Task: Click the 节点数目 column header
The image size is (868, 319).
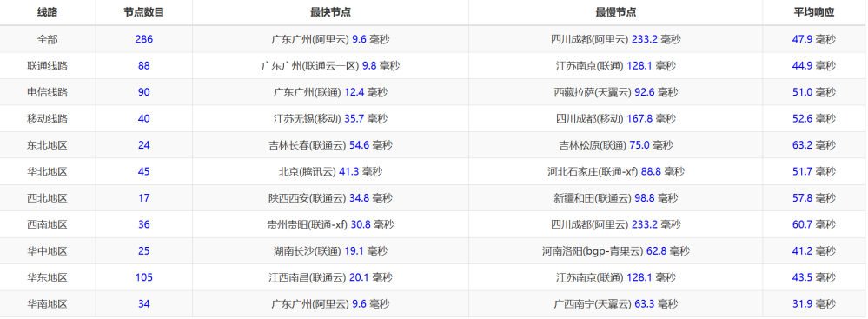Action: pyautogui.click(x=144, y=12)
